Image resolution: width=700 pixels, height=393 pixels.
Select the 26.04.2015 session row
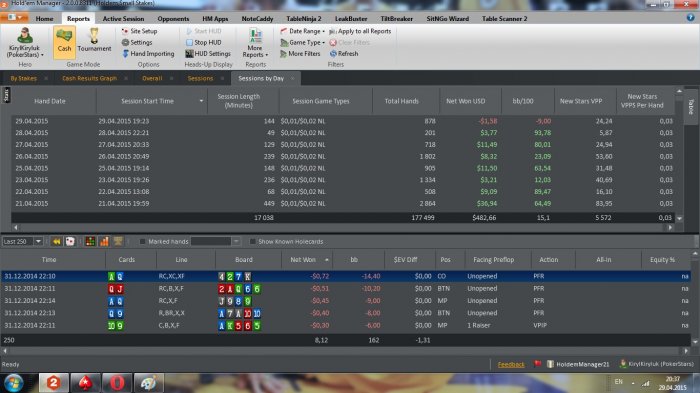tap(344, 156)
